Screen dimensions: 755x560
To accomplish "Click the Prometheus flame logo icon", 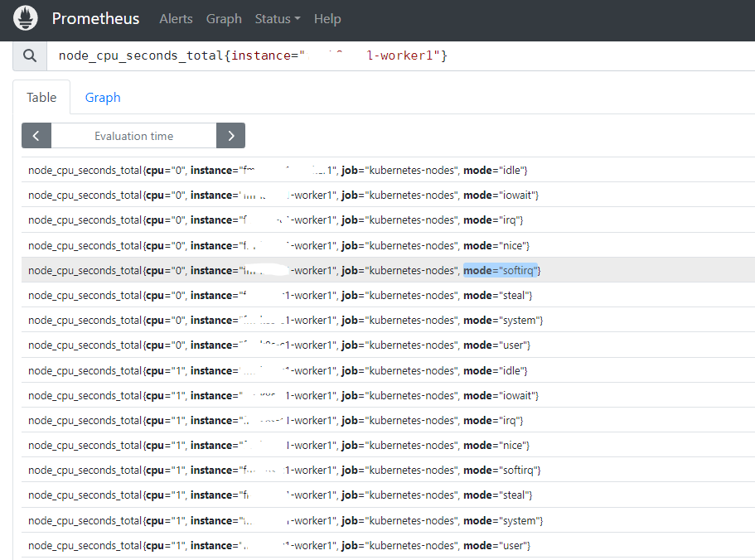I will [x=26, y=18].
